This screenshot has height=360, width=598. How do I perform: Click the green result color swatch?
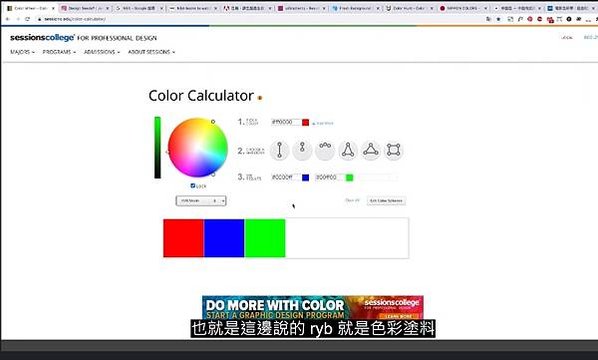pyautogui.click(x=349, y=177)
